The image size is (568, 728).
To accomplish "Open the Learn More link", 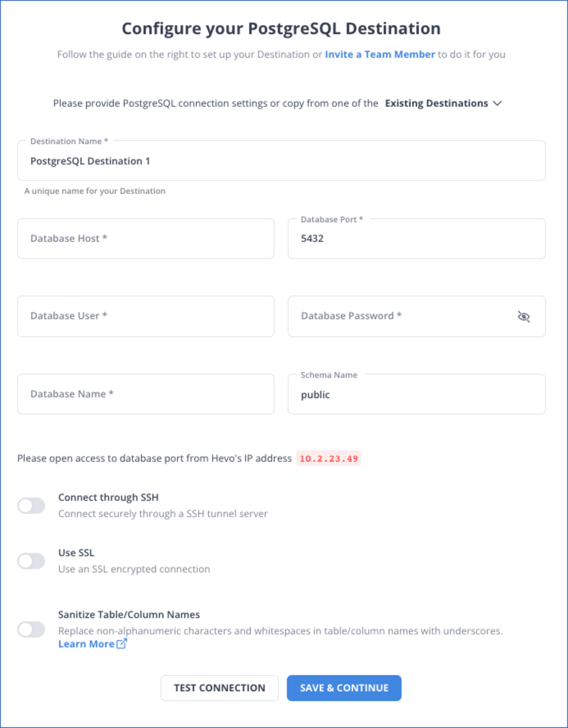I will click(86, 644).
